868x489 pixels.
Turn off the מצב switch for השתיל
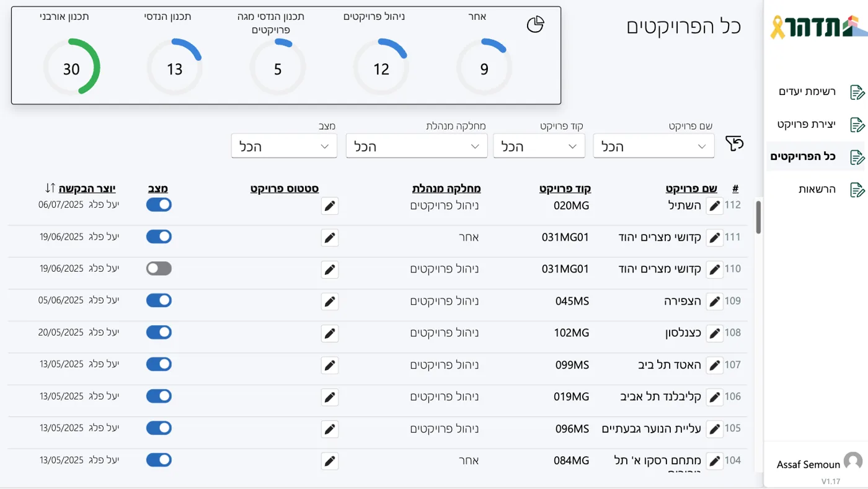[159, 205]
